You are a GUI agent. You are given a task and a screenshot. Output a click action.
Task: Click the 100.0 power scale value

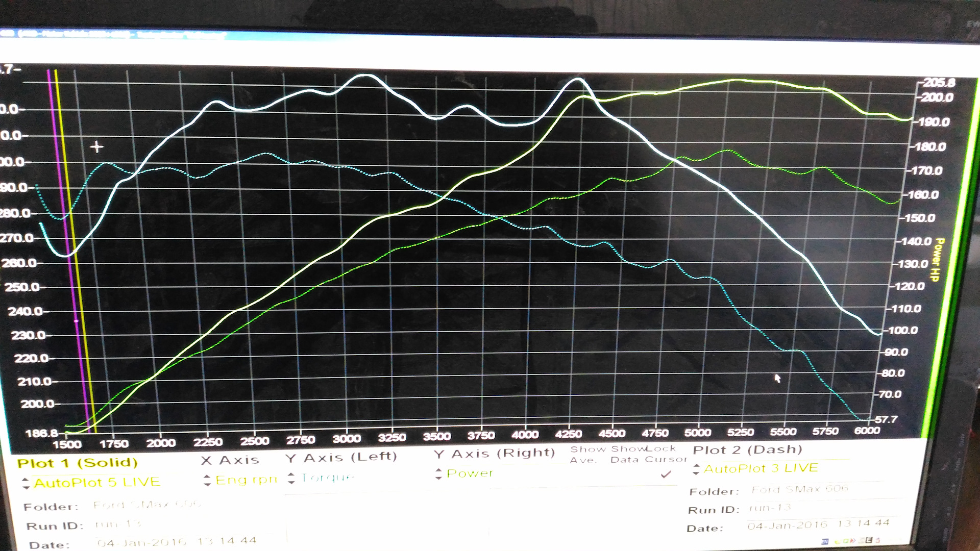[903, 331]
